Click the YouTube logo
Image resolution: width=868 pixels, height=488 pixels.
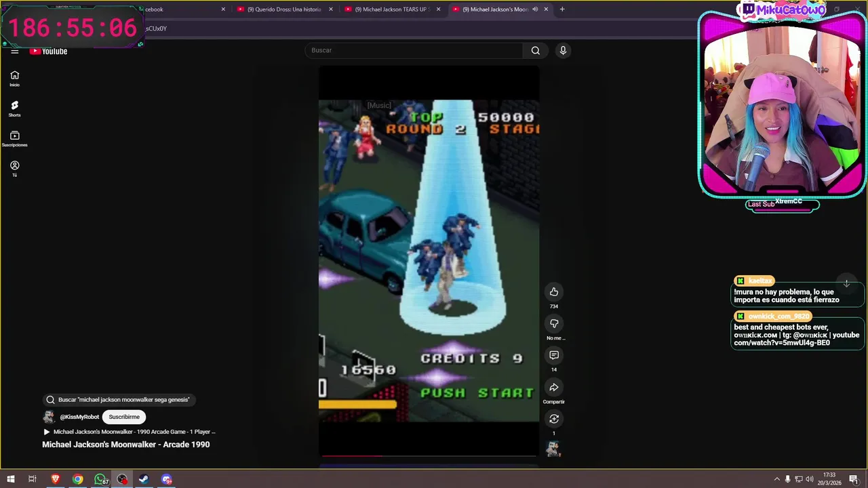[48, 51]
